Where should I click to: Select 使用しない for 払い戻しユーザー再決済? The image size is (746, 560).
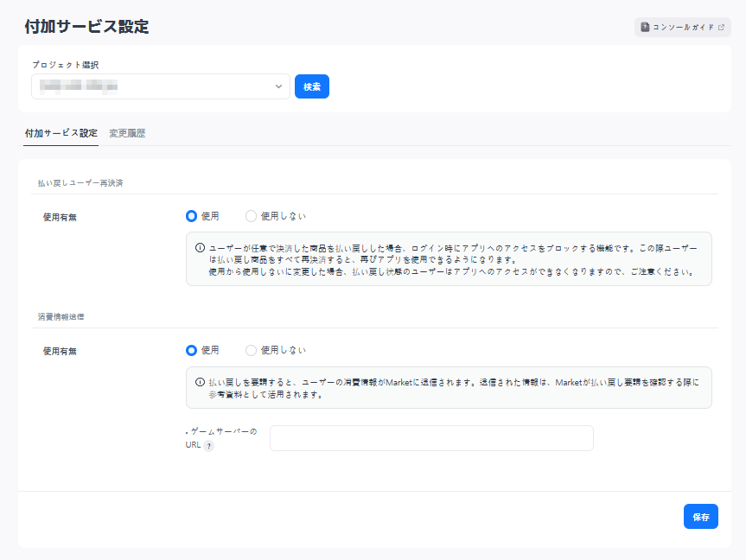point(252,216)
